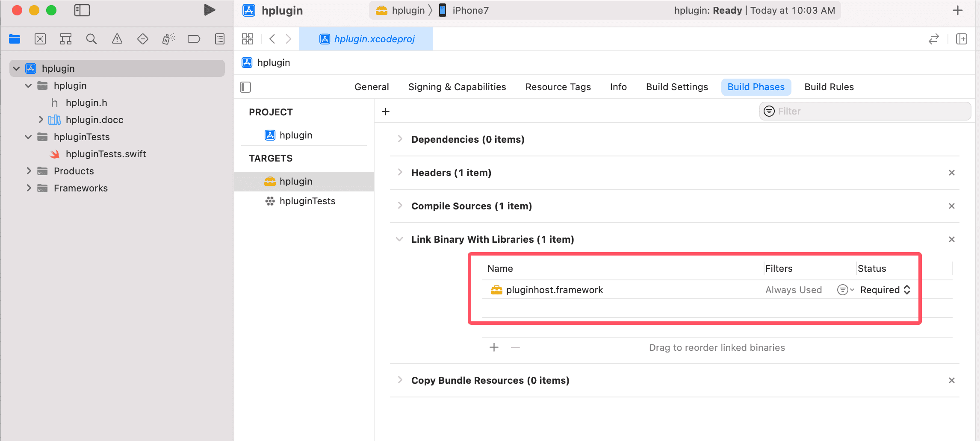980x441 pixels.
Task: Collapse the hplugin folder in navigator
Action: (28, 85)
